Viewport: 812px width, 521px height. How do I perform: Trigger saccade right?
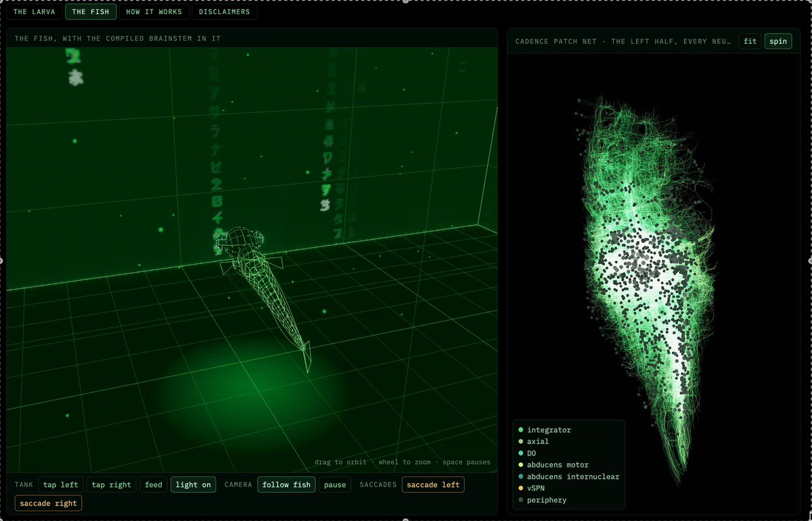(x=48, y=503)
